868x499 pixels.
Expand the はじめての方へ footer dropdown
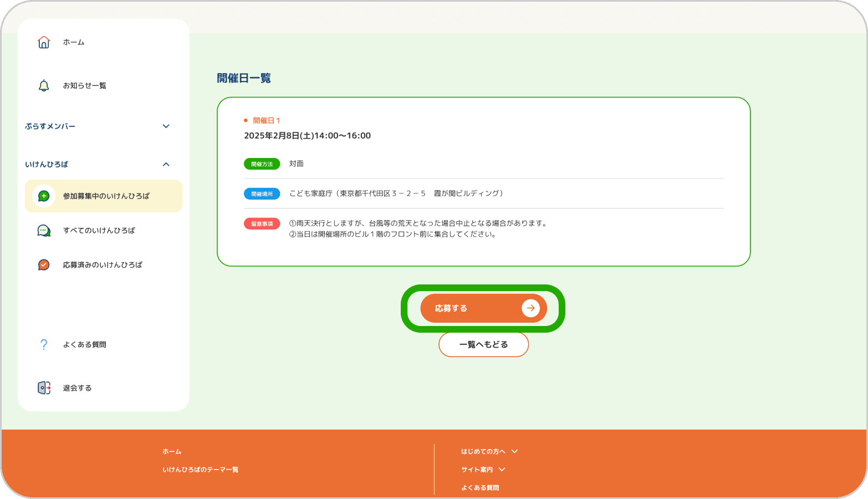(515, 451)
